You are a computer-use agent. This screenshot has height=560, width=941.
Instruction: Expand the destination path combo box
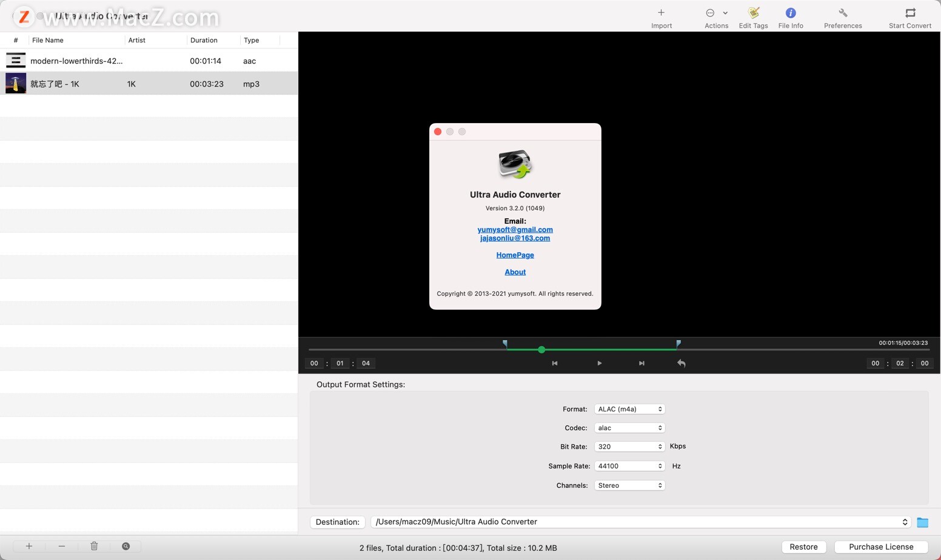[x=905, y=522]
